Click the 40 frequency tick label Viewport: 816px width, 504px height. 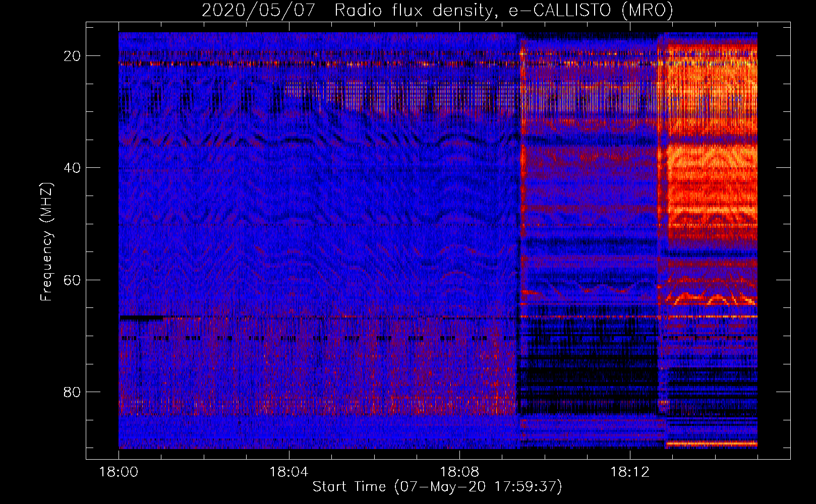[x=73, y=168]
